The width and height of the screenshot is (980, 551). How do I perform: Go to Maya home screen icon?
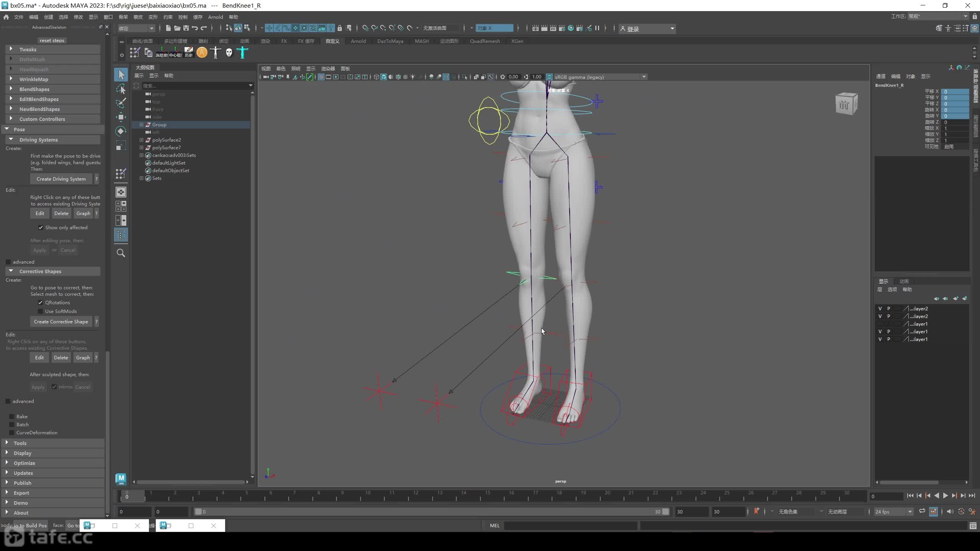pyautogui.click(x=6, y=17)
